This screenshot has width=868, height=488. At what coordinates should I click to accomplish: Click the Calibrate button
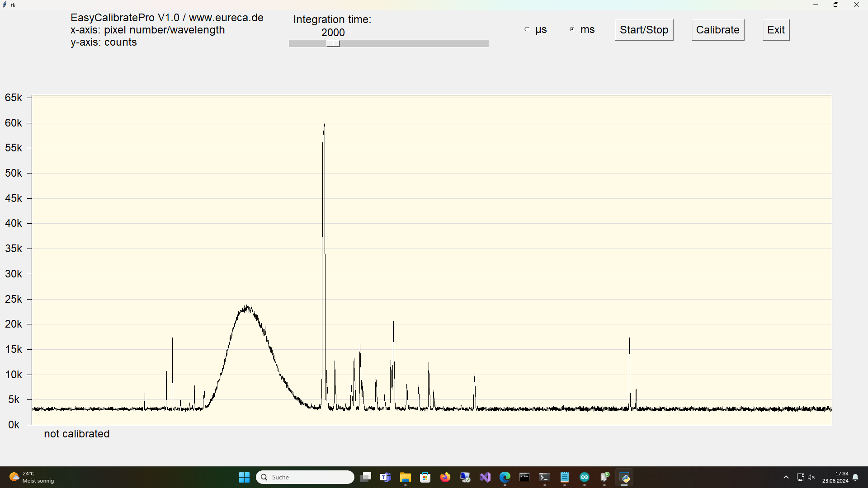[x=717, y=30]
